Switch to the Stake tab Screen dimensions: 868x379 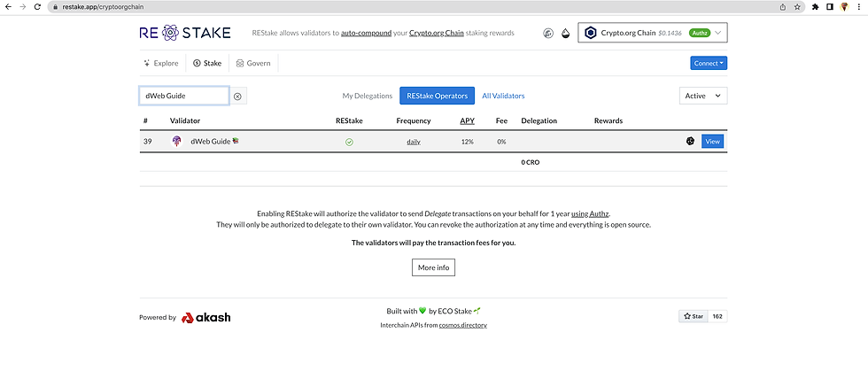[x=207, y=63]
